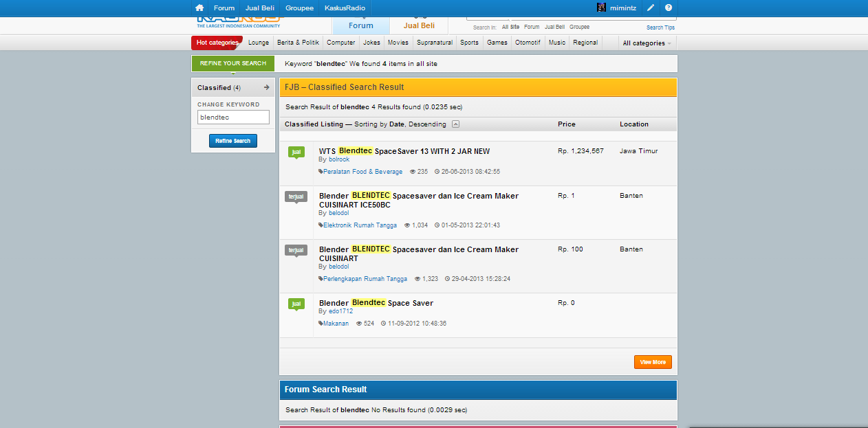The image size is (868, 428).
Task: Open Groupee in the top blue bar
Action: [300, 8]
